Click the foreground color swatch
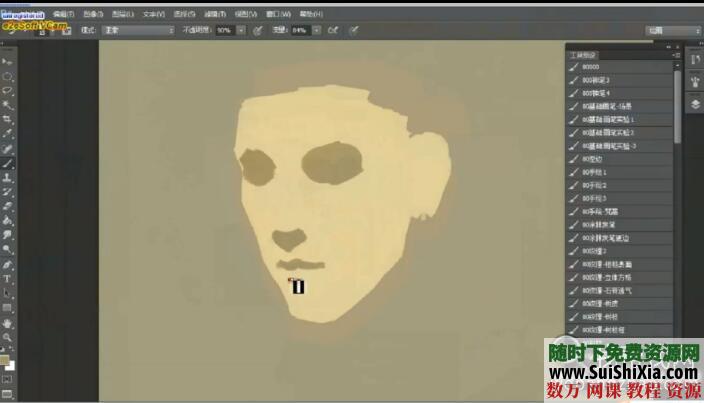 [x=6, y=358]
